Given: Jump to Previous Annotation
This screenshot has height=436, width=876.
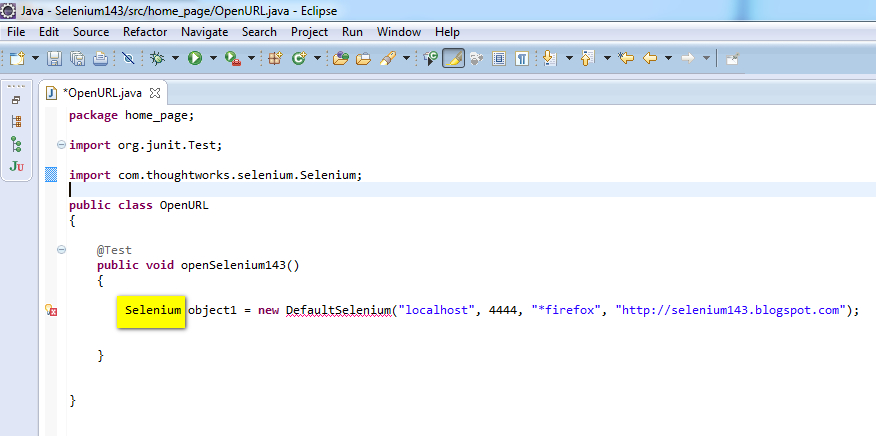Looking at the screenshot, I should coord(588,58).
